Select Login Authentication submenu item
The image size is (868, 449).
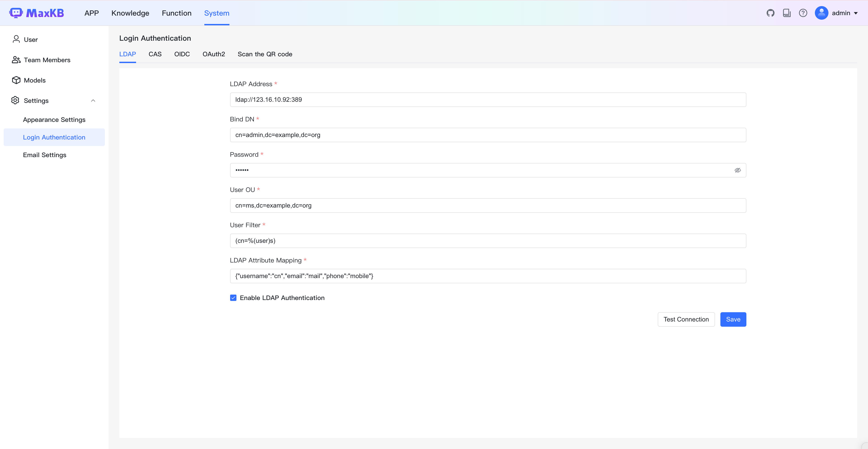pos(54,137)
